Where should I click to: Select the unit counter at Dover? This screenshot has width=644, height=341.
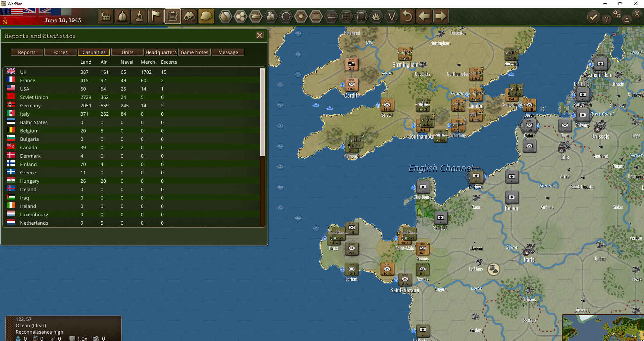click(x=529, y=105)
